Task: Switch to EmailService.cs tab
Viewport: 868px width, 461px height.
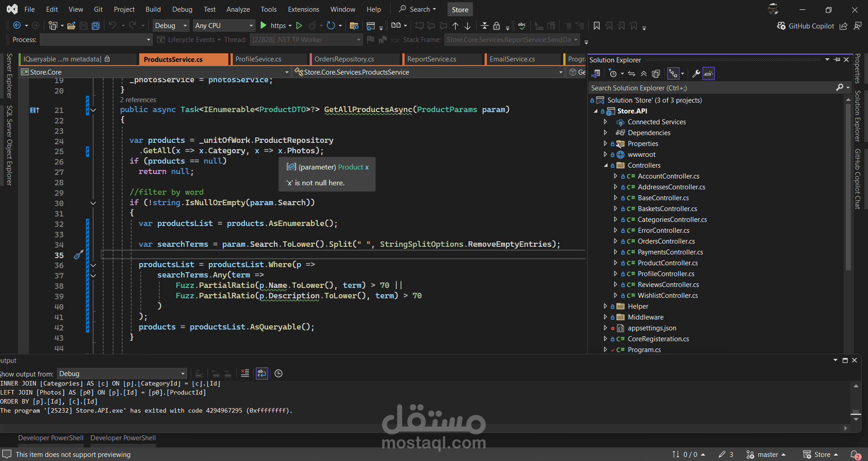Action: click(x=512, y=59)
